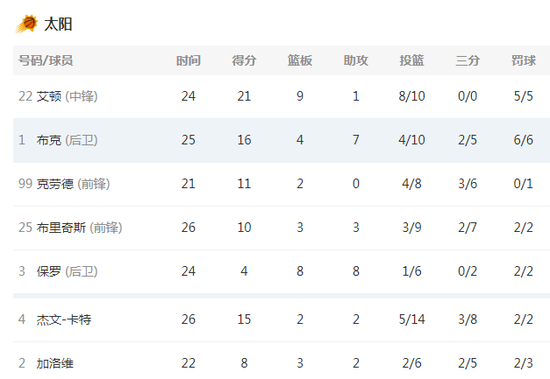The width and height of the screenshot is (550, 379).
Task: Click the 得分 column header
Action: point(244,60)
